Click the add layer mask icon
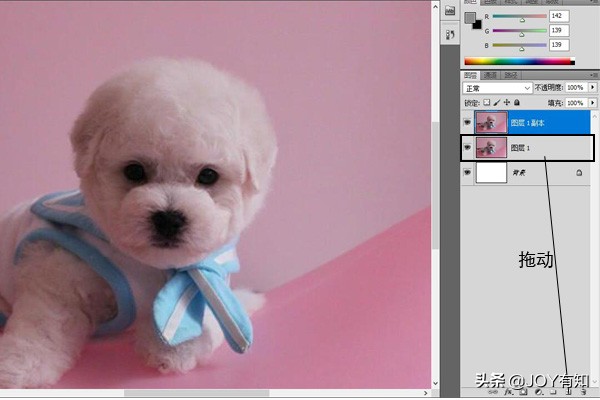The width and height of the screenshot is (600, 400). (523, 392)
